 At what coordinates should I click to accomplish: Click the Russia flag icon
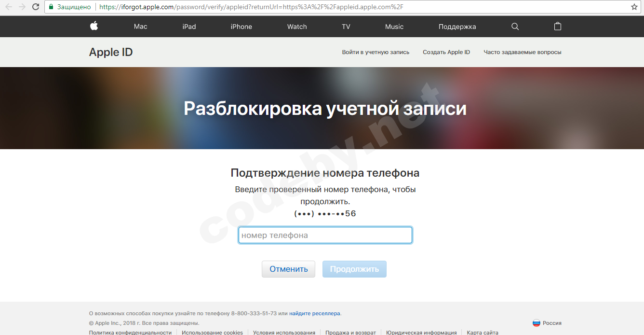pyautogui.click(x=536, y=323)
